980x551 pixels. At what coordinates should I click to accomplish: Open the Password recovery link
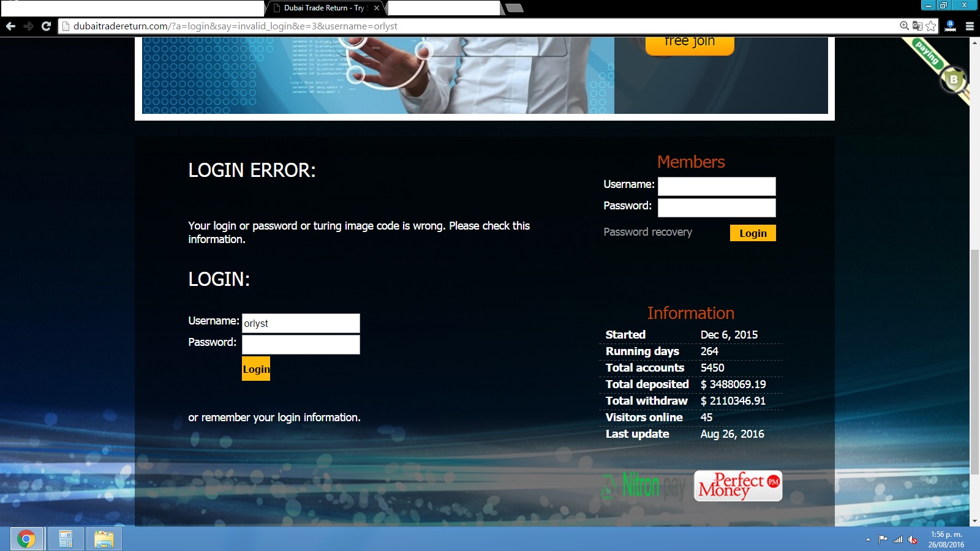tap(647, 232)
